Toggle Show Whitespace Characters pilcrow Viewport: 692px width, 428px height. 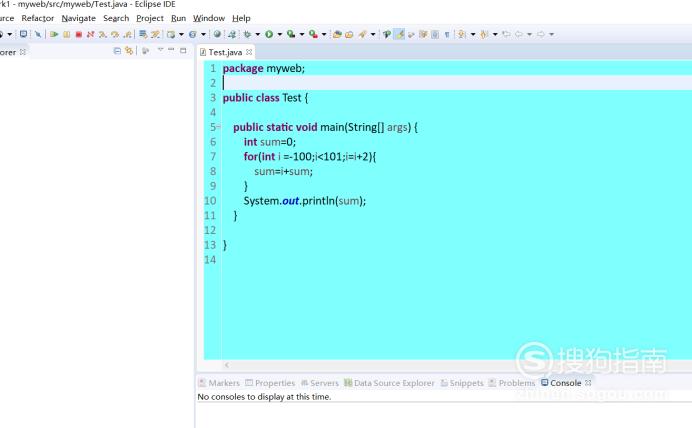tap(447, 34)
